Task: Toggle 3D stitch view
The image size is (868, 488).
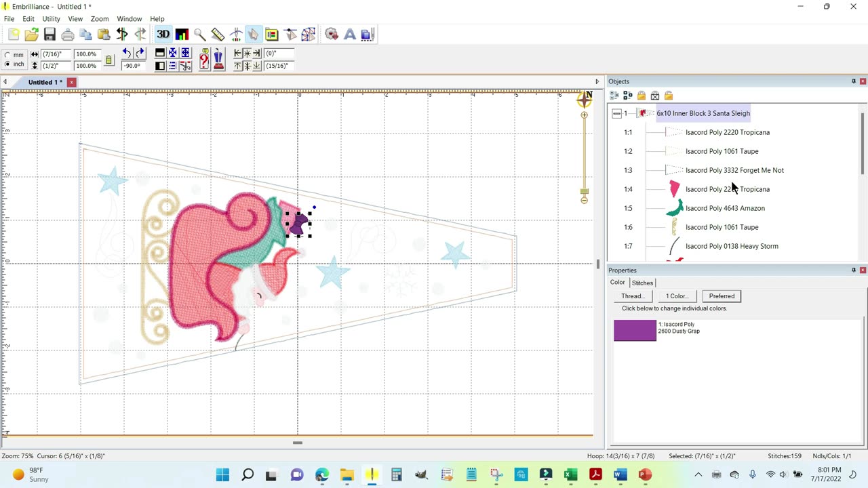Action: 163,35
